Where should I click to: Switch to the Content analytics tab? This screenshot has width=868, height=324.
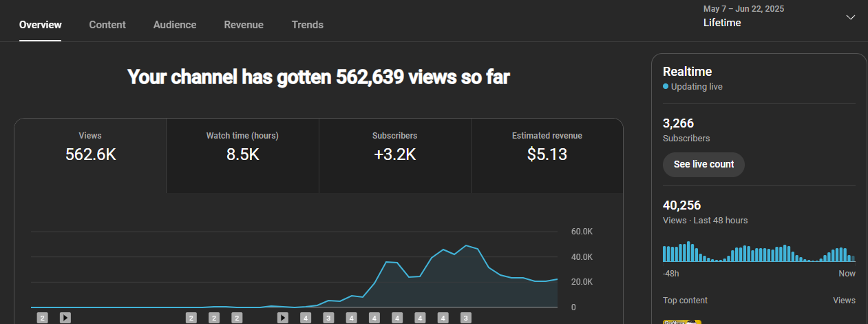tap(107, 25)
